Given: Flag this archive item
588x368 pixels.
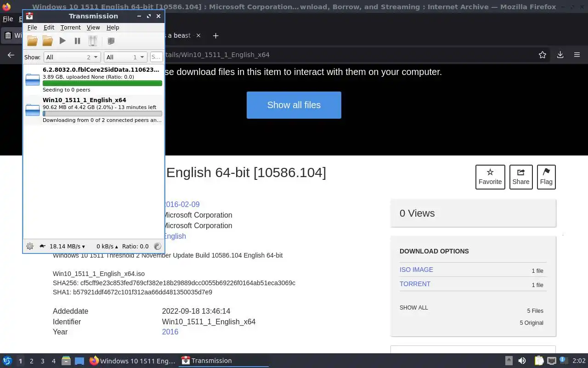Looking at the screenshot, I should 546,177.
